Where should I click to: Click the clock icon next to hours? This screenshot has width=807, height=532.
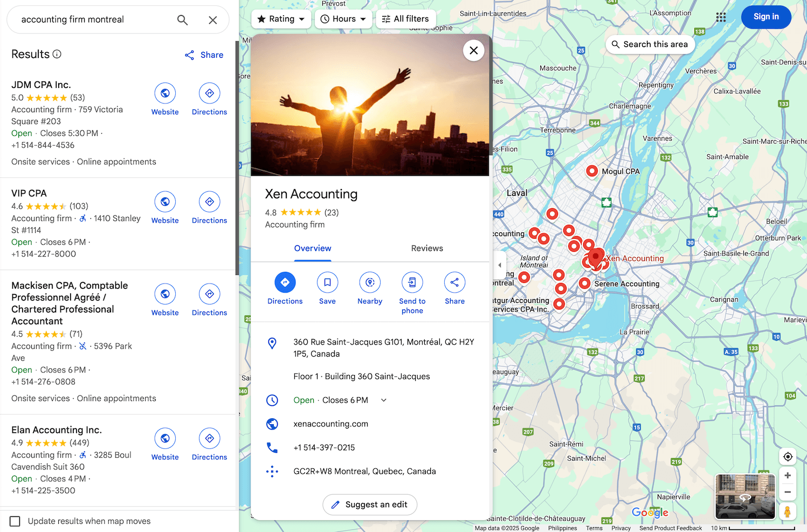[272, 400]
